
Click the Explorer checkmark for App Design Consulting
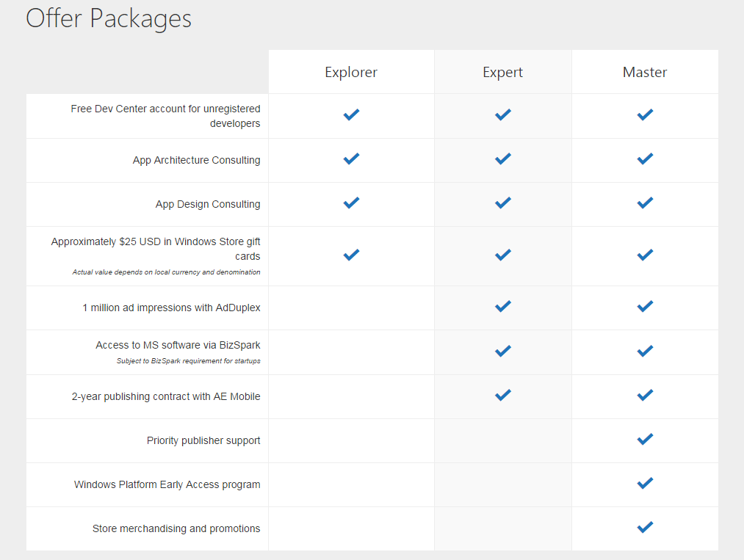tap(351, 203)
